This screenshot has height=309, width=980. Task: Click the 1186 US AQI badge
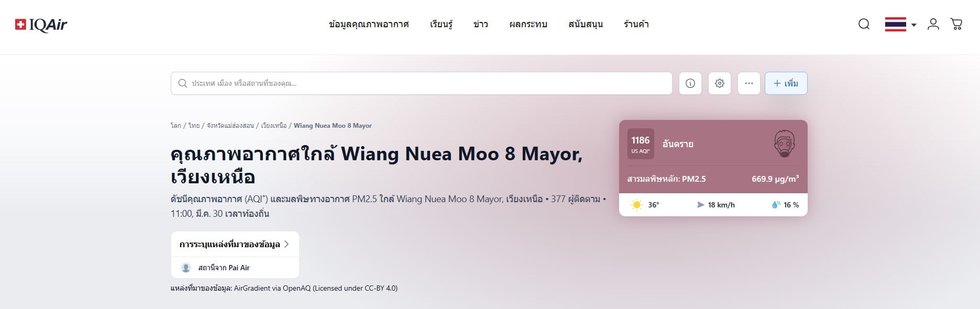point(641,144)
